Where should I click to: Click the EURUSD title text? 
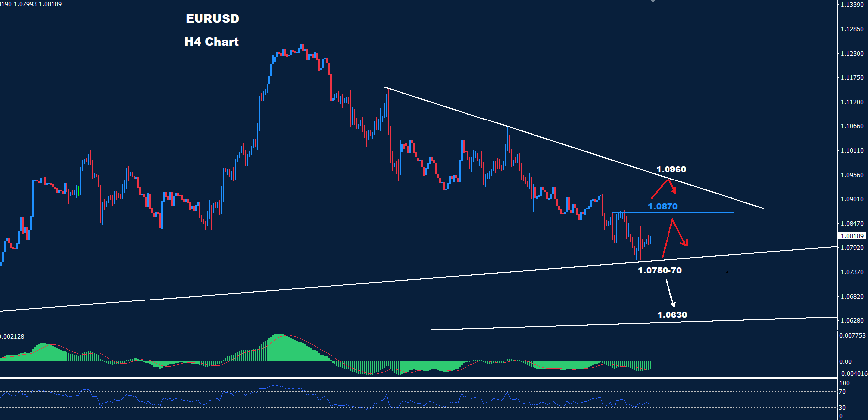[x=212, y=19]
